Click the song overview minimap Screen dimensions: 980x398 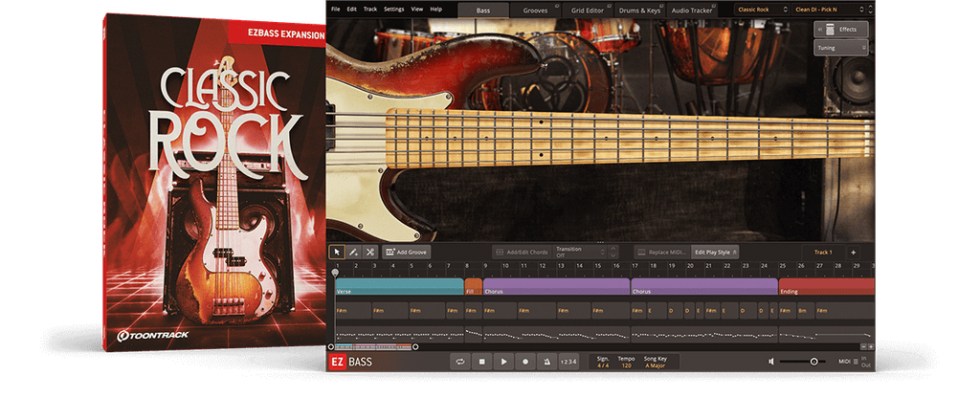(x=373, y=346)
